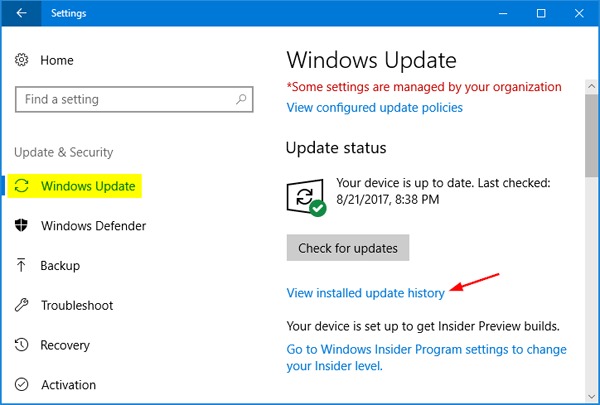Click the Activation checkmark circle icon
600x405 pixels.
(22, 385)
